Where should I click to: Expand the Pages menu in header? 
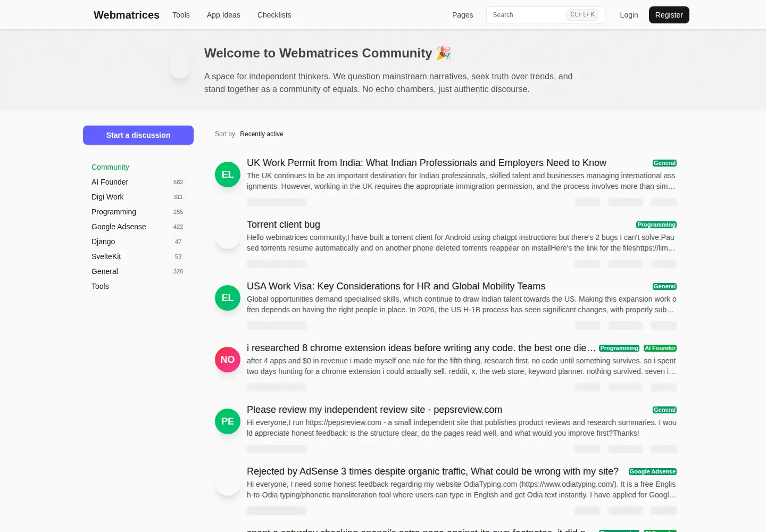462,15
